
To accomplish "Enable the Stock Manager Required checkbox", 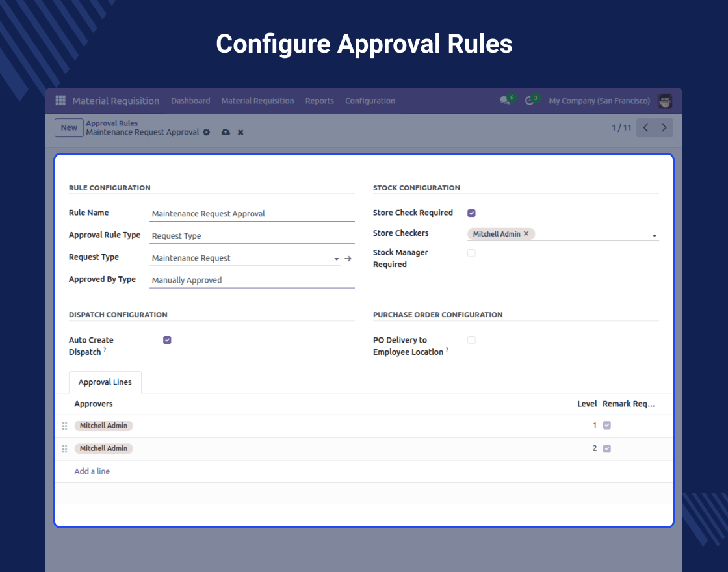I will 471,253.
